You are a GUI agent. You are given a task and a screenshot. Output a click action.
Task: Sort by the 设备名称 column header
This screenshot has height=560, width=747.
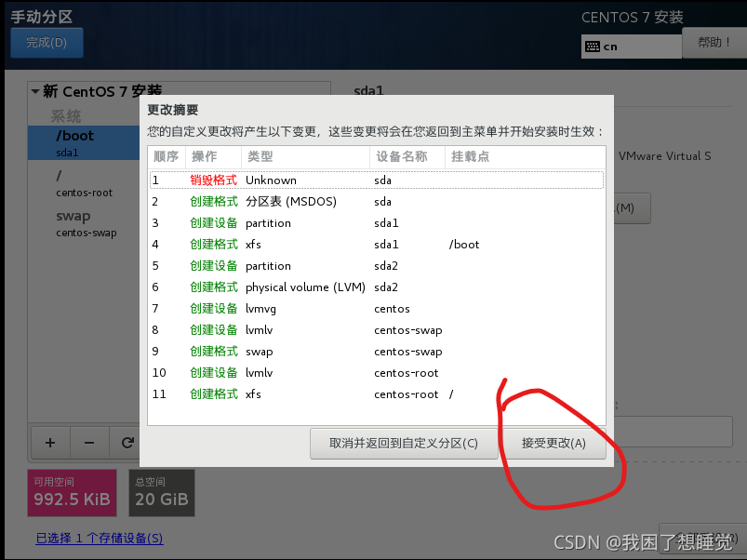[407, 156]
